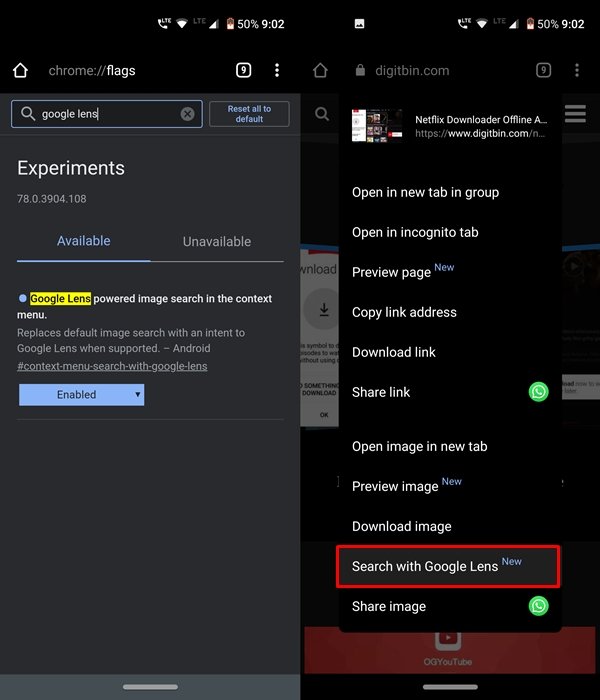Open the three-dot menu next to chrome://flags

point(277,70)
